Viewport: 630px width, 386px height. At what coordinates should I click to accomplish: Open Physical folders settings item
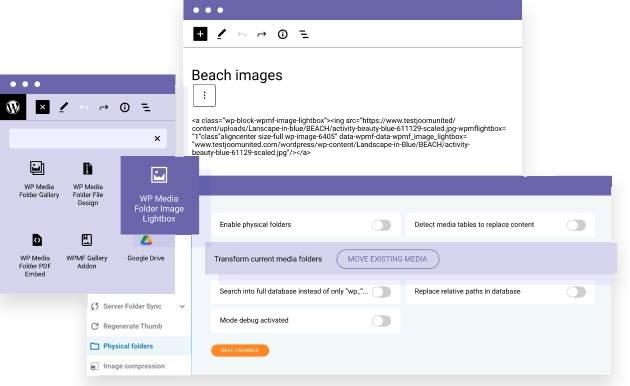point(139,346)
